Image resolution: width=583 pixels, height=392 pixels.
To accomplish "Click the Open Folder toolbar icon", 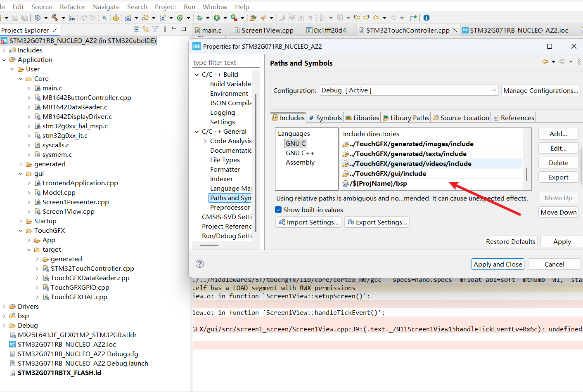I will [253, 18].
